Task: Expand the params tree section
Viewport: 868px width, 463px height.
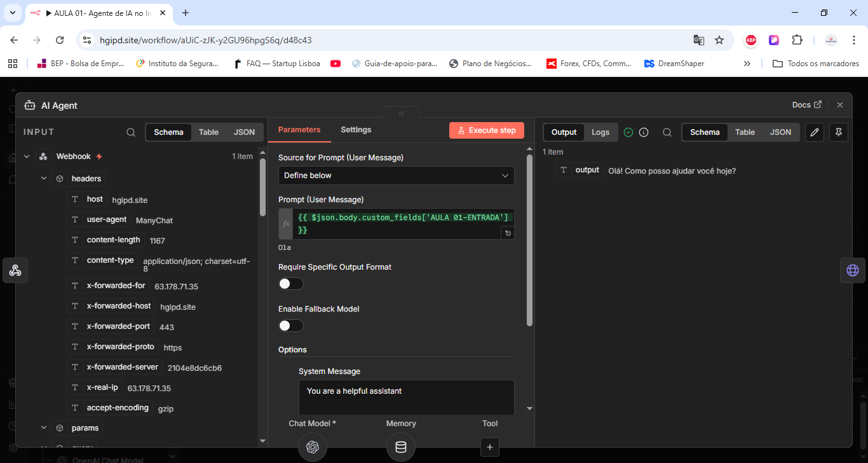Action: coord(44,428)
